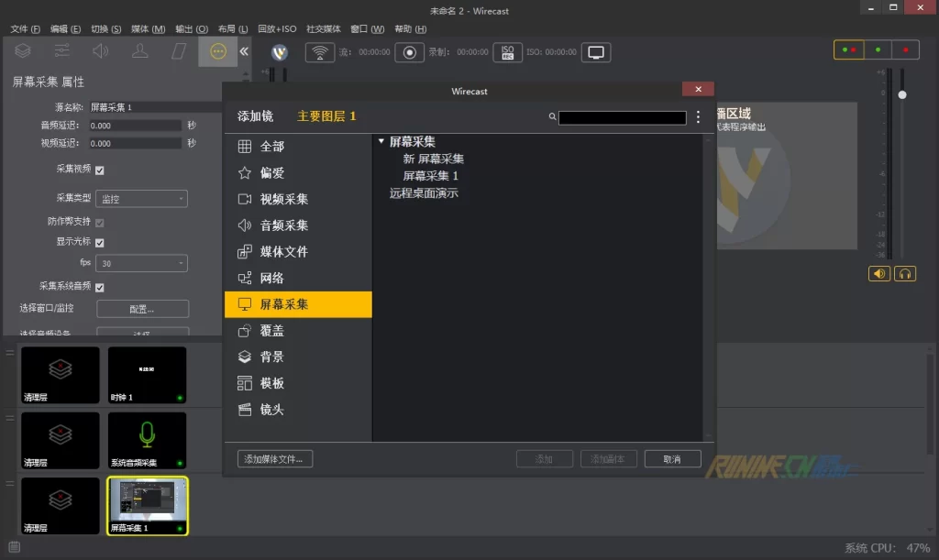The image size is (939, 560).
Task: Disable the 采集系统音频 checkbox
Action: pos(100,287)
